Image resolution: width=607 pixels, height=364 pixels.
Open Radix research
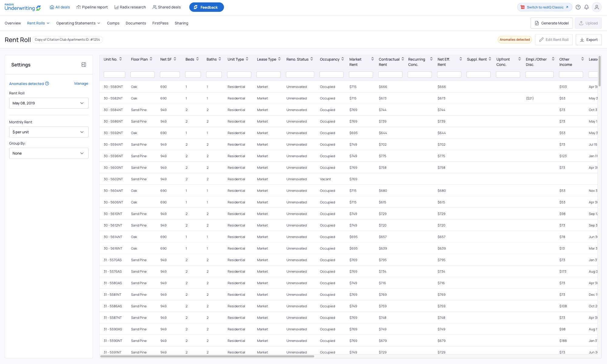tap(130, 7)
